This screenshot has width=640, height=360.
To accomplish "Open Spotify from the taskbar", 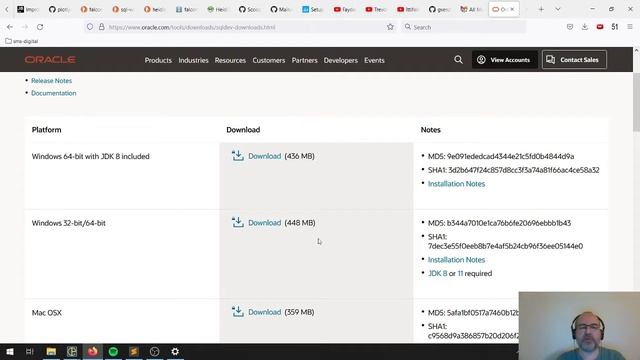I will (113, 351).
